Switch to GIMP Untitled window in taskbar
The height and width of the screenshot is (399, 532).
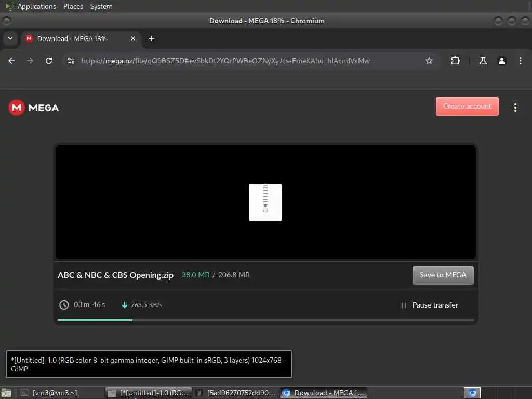pyautogui.click(x=149, y=393)
